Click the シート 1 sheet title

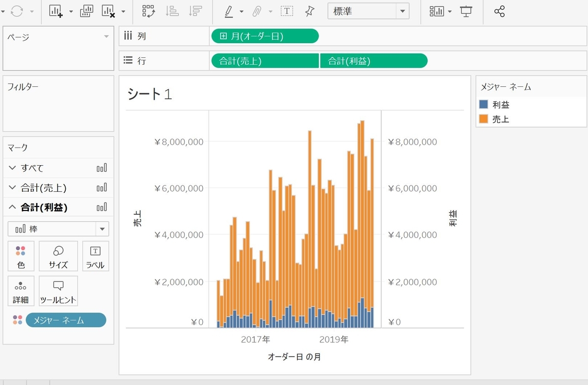click(149, 94)
